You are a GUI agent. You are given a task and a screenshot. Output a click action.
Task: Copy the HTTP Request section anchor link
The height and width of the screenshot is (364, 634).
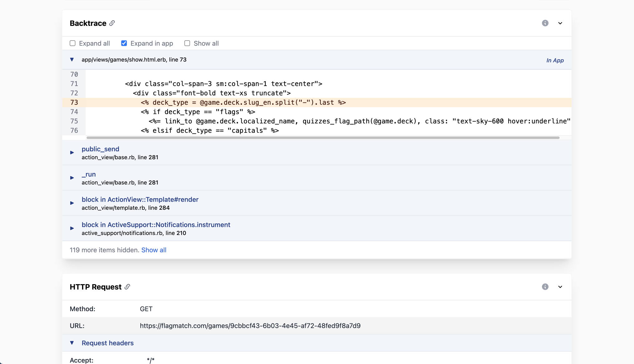tap(127, 287)
